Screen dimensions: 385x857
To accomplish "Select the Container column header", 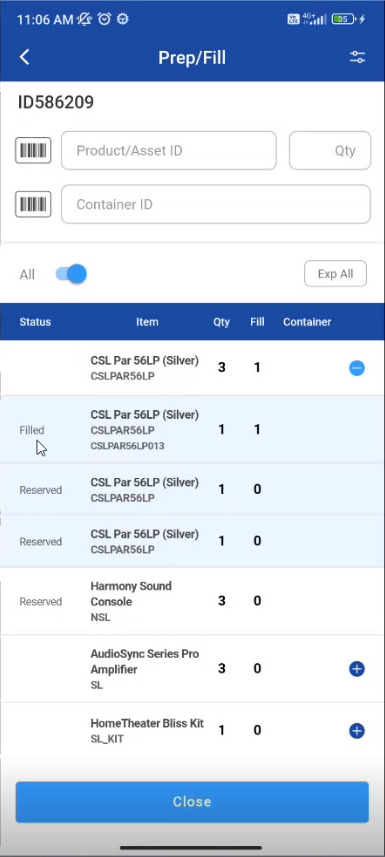I will tap(307, 322).
